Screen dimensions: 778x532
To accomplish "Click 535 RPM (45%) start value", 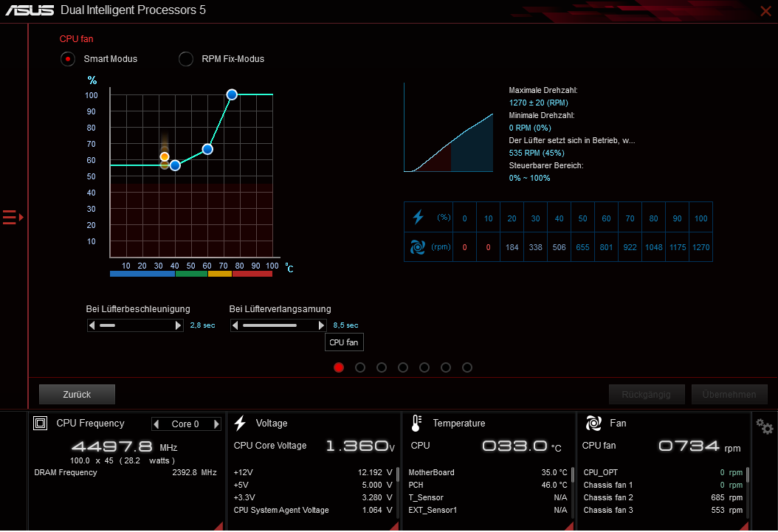I will coord(537,153).
